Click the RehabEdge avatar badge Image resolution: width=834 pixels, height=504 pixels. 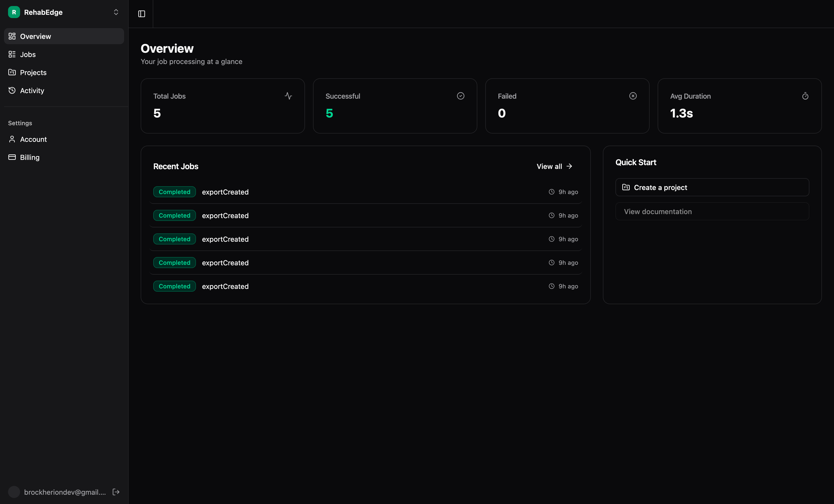[x=14, y=12]
